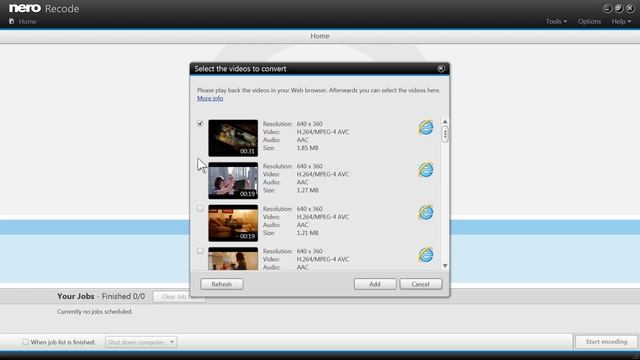Select the 1.21 MB video thumbnail
The width and height of the screenshot is (640, 360).
233,223
